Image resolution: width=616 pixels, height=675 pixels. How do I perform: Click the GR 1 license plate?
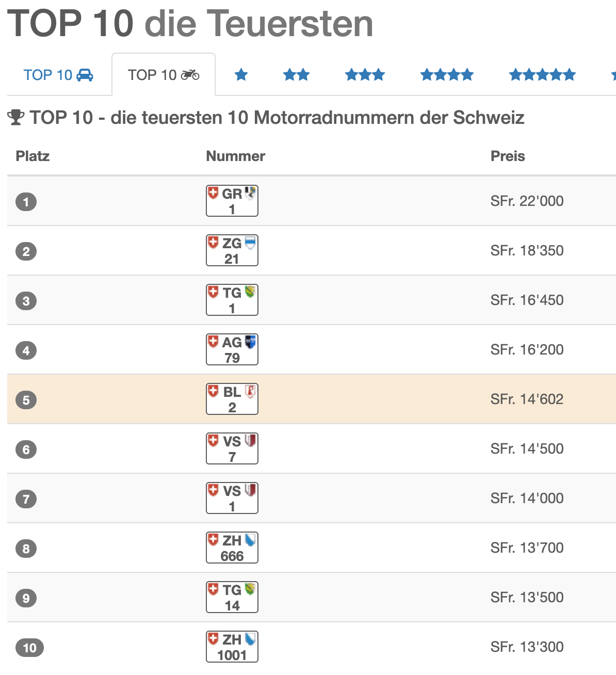[x=232, y=201]
